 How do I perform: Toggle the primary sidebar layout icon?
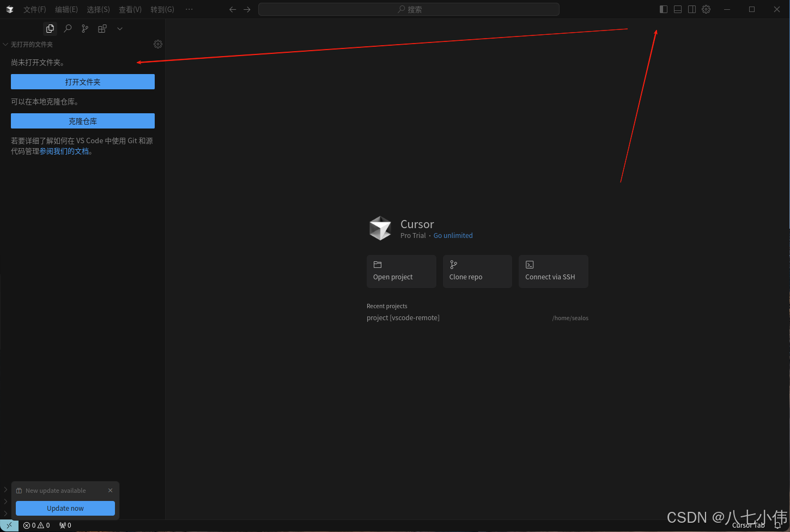pos(664,9)
